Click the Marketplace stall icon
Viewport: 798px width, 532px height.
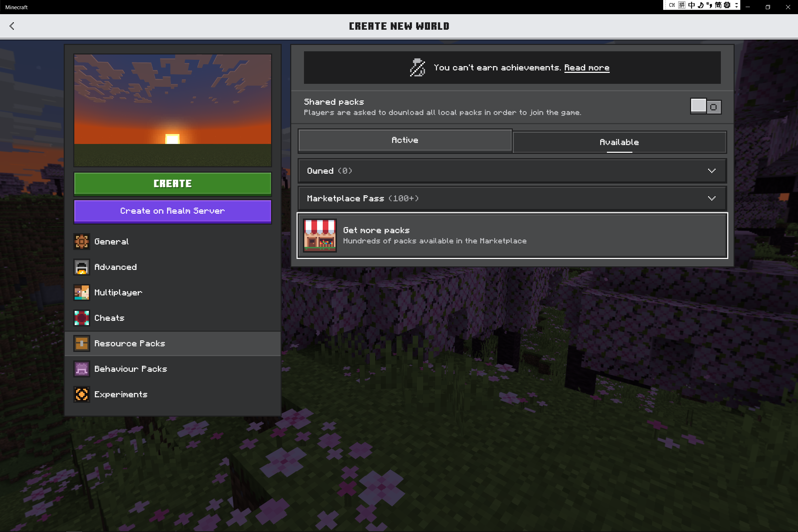pyautogui.click(x=320, y=236)
